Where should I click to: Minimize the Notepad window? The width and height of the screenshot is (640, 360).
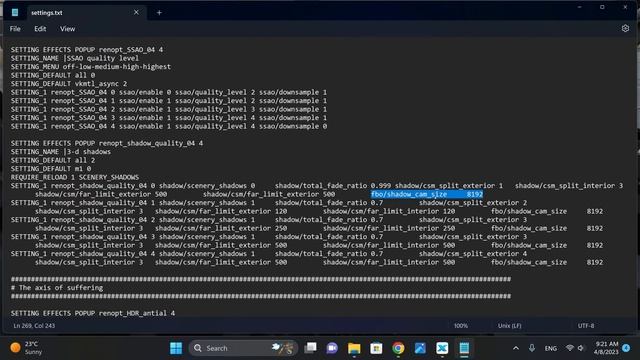(x=579, y=7)
